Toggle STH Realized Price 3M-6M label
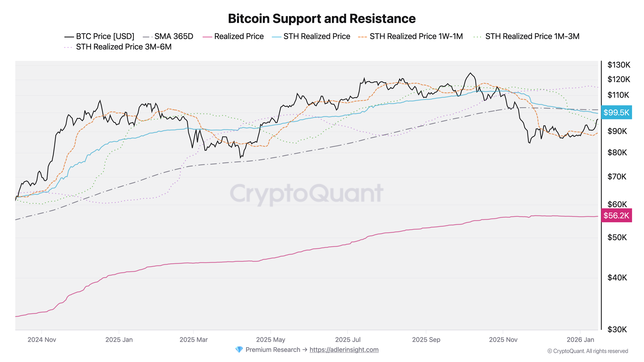 [x=124, y=47]
